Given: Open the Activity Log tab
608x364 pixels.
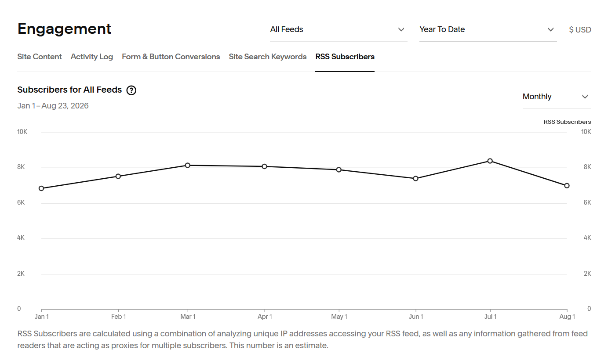Looking at the screenshot, I should [x=92, y=57].
